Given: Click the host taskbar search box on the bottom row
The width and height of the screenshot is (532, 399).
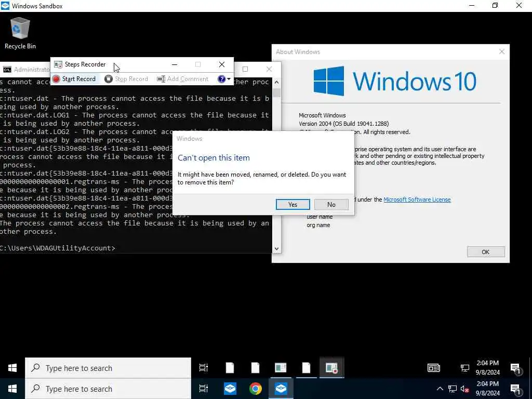Looking at the screenshot, I should [108, 389].
